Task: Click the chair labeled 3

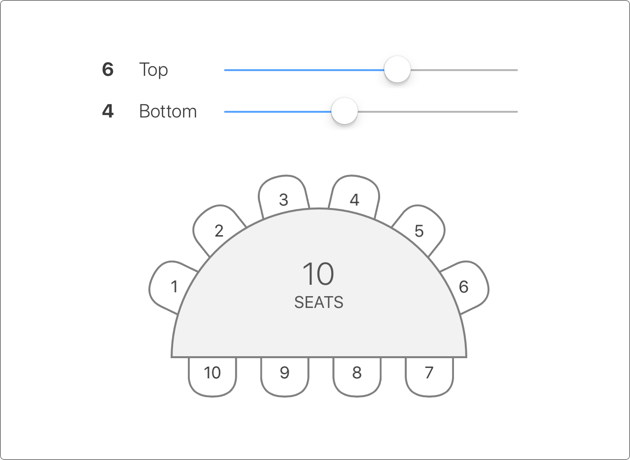Action: [283, 198]
